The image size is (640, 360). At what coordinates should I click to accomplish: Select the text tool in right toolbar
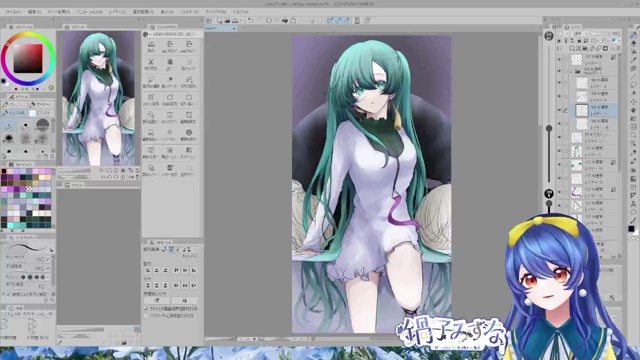coord(633,204)
